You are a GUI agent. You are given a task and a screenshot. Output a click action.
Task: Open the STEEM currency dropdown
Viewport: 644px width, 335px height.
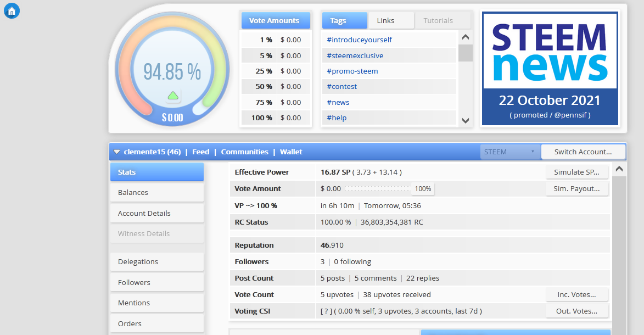510,152
